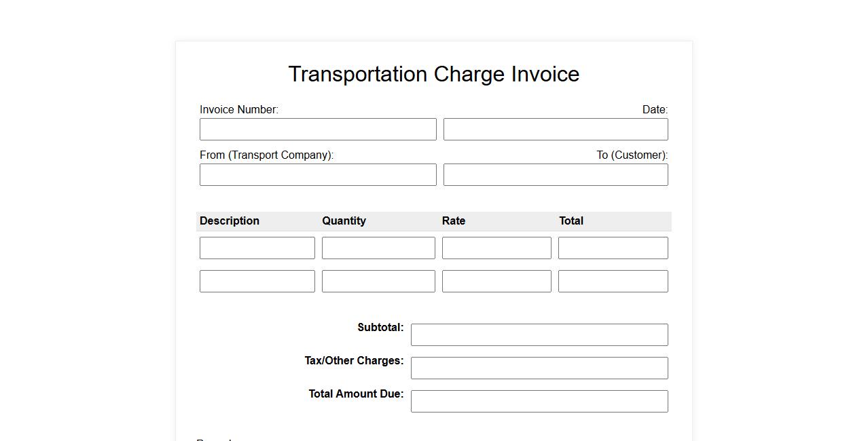Focus the Date input field

[556, 130]
